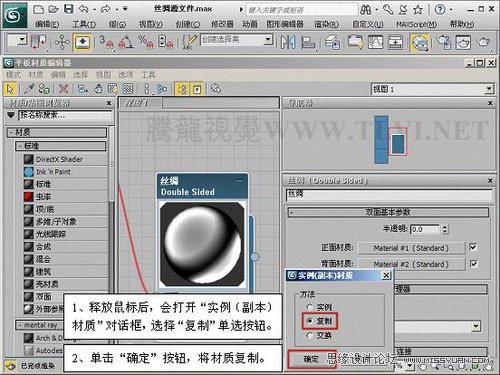Click the question mark help icon

(x=440, y=10)
